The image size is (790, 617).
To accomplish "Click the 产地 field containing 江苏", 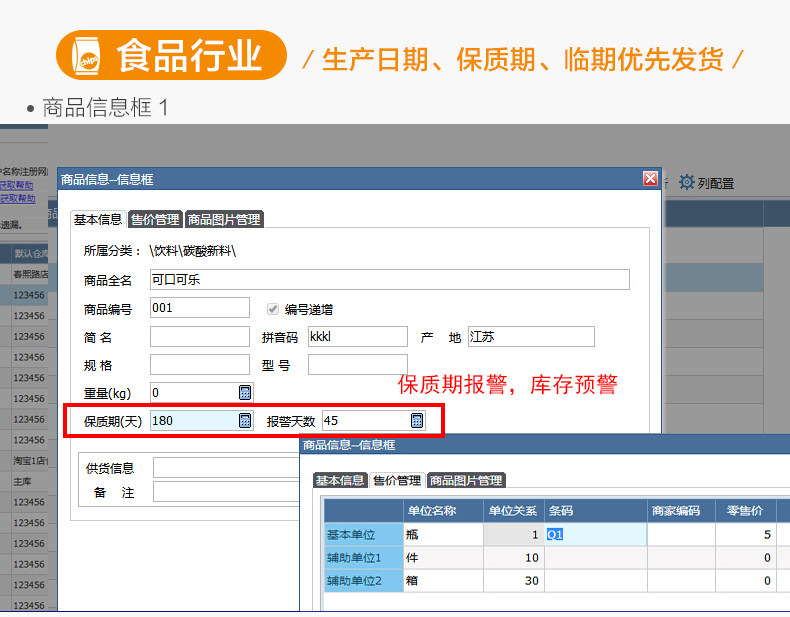I will click(531, 336).
